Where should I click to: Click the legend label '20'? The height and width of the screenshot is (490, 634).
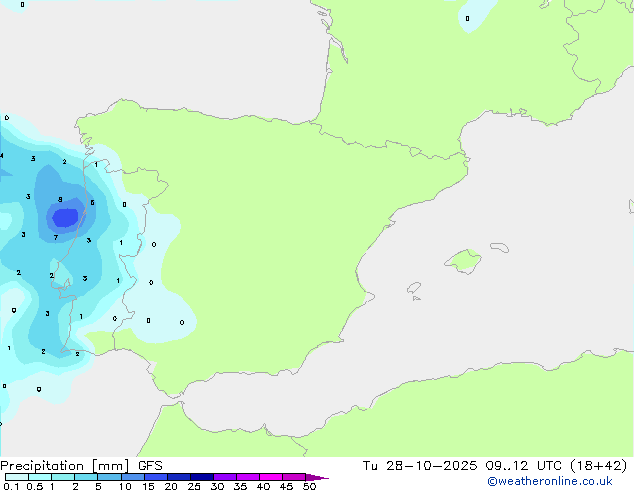[171, 486]
